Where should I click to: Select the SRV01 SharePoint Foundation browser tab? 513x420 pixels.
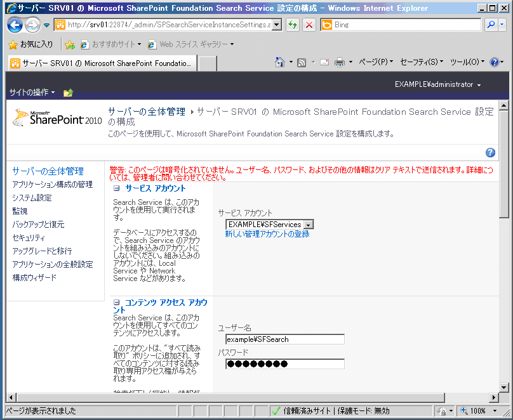pos(102,63)
